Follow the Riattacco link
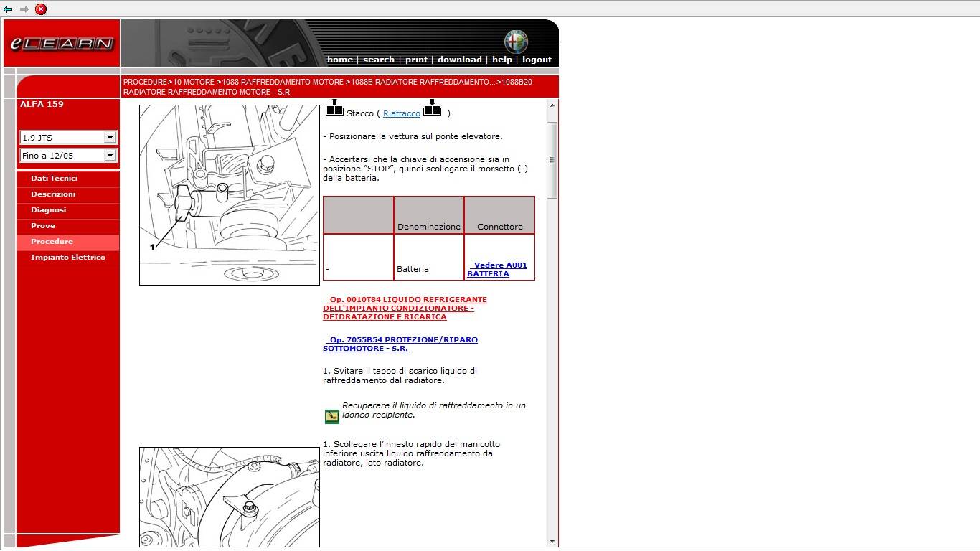Image resolution: width=980 pixels, height=551 pixels. pyautogui.click(x=402, y=113)
